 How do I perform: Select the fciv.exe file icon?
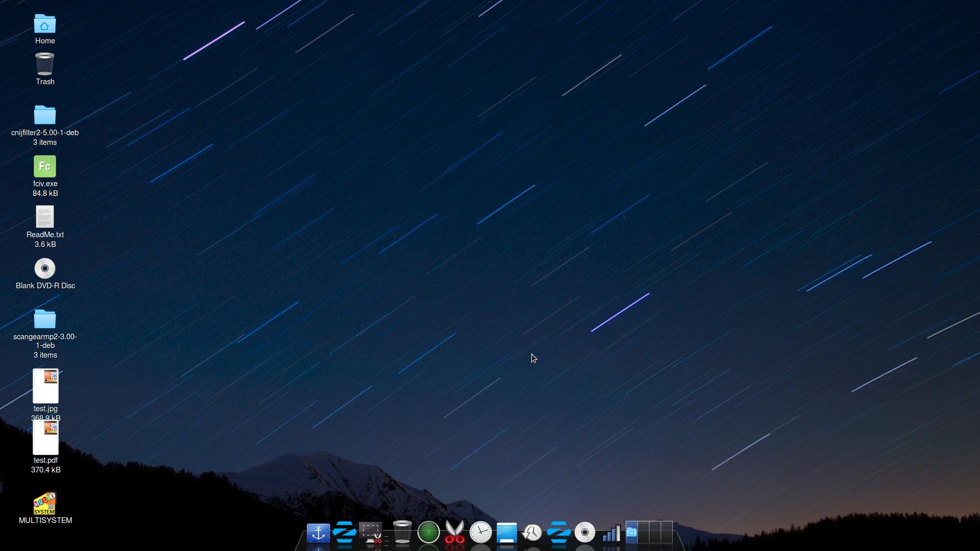(45, 166)
